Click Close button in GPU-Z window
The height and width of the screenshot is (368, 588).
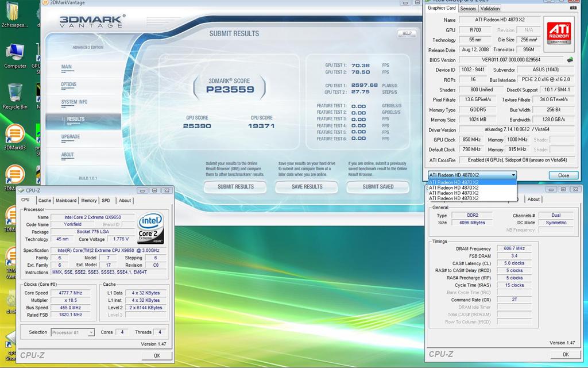pos(563,175)
